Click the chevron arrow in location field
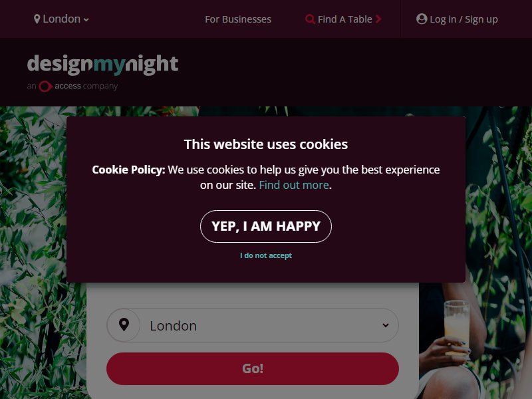This screenshot has height=399, width=532. click(x=386, y=325)
